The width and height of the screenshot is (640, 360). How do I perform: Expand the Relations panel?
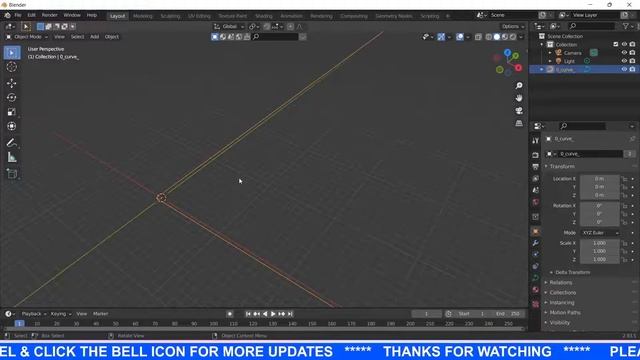point(560,282)
